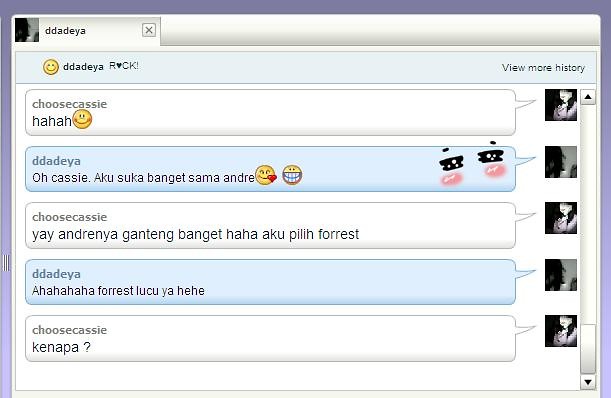Viewport: 611px width, 398px height.
Task: Click the second black cartoon sticker in blue bubble
Action: tap(491, 159)
